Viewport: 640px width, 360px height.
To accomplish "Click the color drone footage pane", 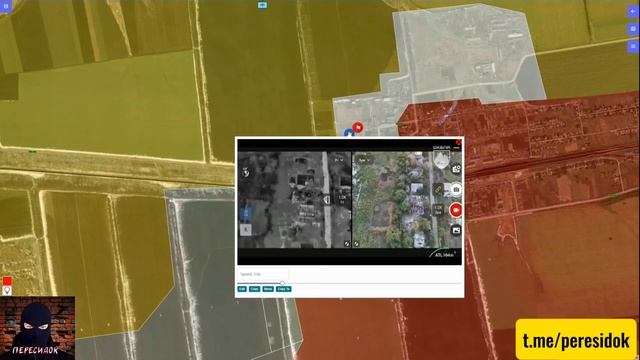I will [407, 200].
